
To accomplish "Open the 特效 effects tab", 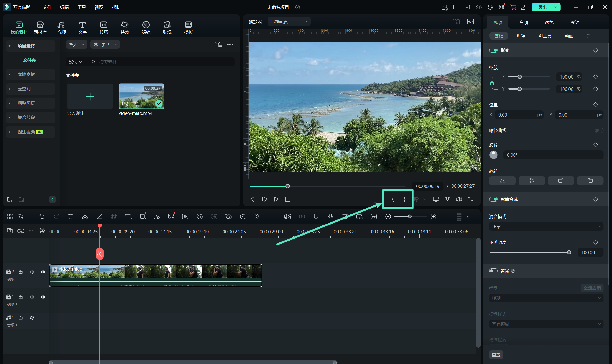I will tap(125, 28).
